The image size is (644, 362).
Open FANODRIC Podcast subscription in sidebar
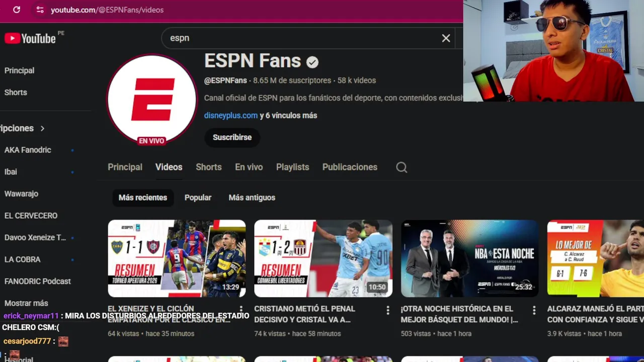[37, 282]
